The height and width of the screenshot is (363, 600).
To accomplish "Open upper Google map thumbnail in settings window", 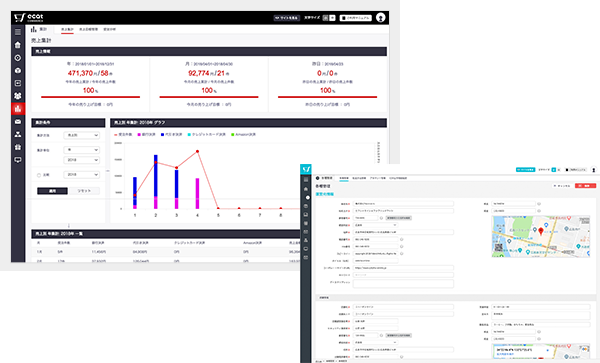I will 541,236.
